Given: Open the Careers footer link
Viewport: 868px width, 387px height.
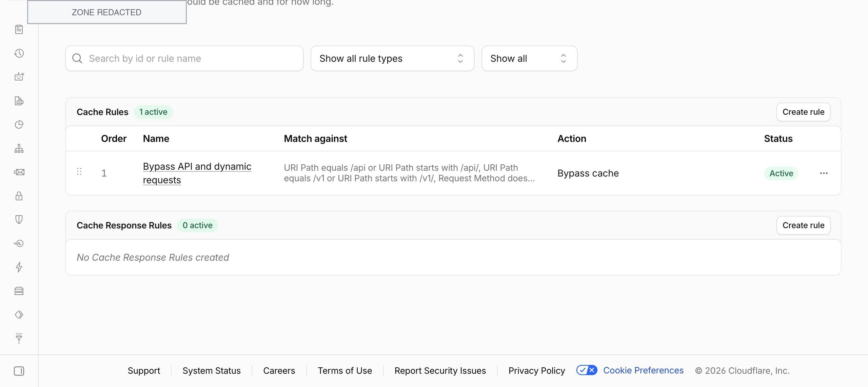Looking at the screenshot, I should click(279, 371).
